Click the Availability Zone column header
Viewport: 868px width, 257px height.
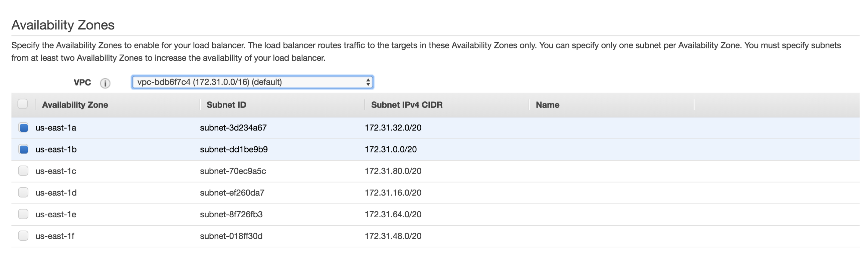tap(75, 105)
